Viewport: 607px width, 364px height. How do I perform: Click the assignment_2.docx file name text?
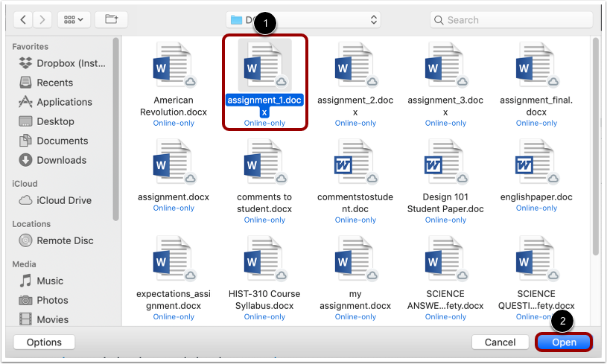(355, 106)
